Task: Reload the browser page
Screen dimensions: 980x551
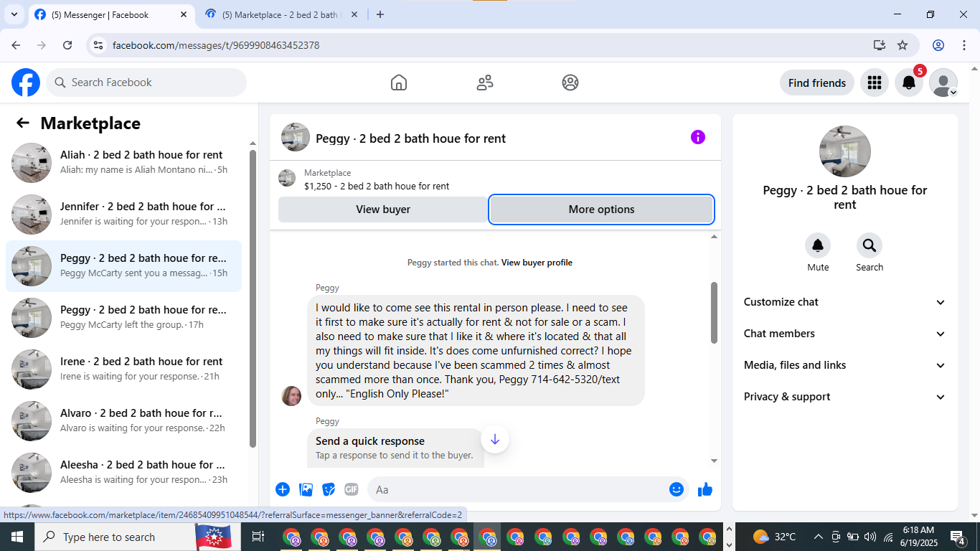Action: pyautogui.click(x=67, y=45)
